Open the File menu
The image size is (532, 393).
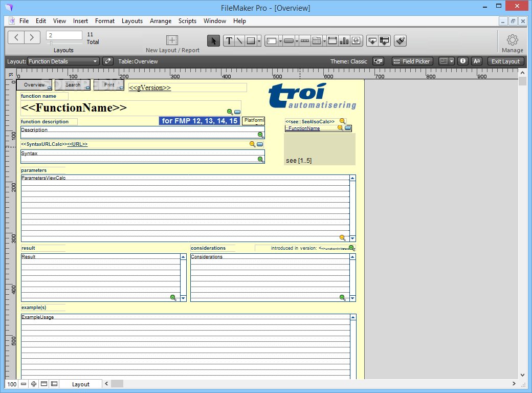24,20
